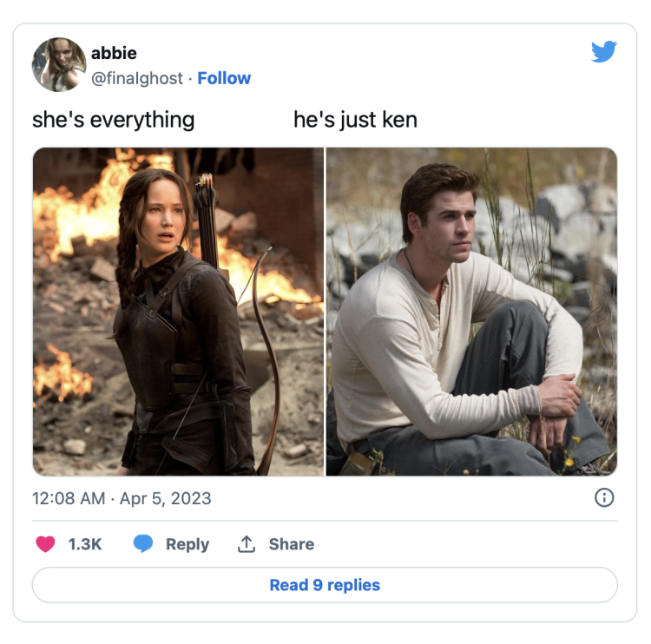This screenshot has height=644, width=651.
Task: Click the Twitter bird logo
Action: pos(604,51)
